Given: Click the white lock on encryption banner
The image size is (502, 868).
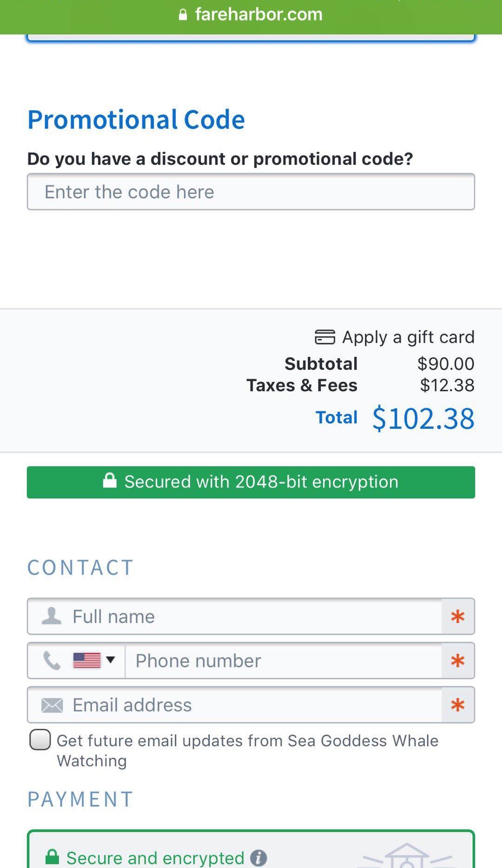Looking at the screenshot, I should (110, 481).
